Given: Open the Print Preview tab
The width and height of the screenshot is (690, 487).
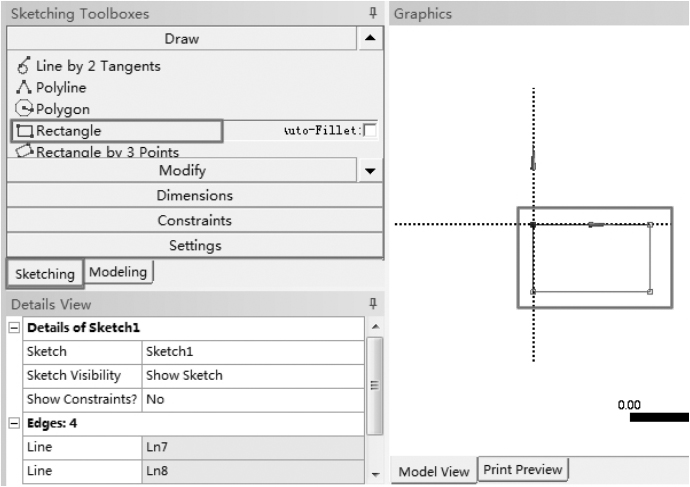Looking at the screenshot, I should [x=523, y=468].
